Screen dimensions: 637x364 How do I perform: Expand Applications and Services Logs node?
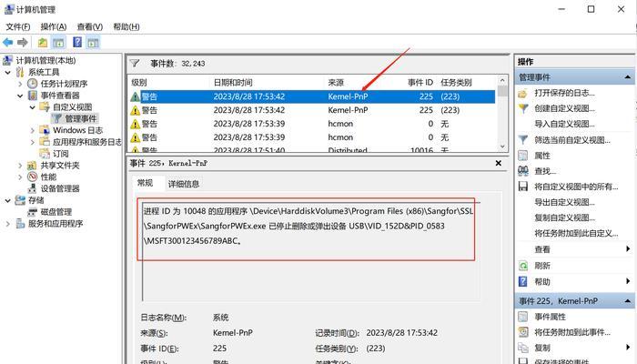click(x=32, y=142)
